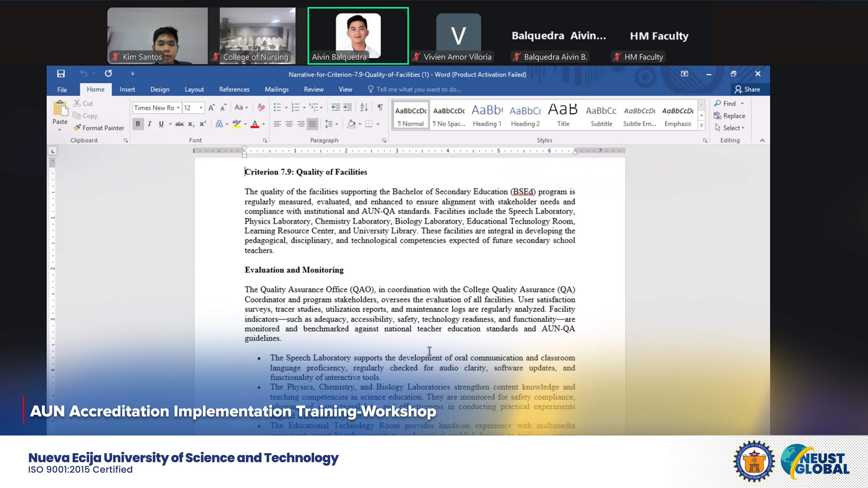Switch to the Review tab
The width and height of the screenshot is (868, 488).
[x=313, y=89]
